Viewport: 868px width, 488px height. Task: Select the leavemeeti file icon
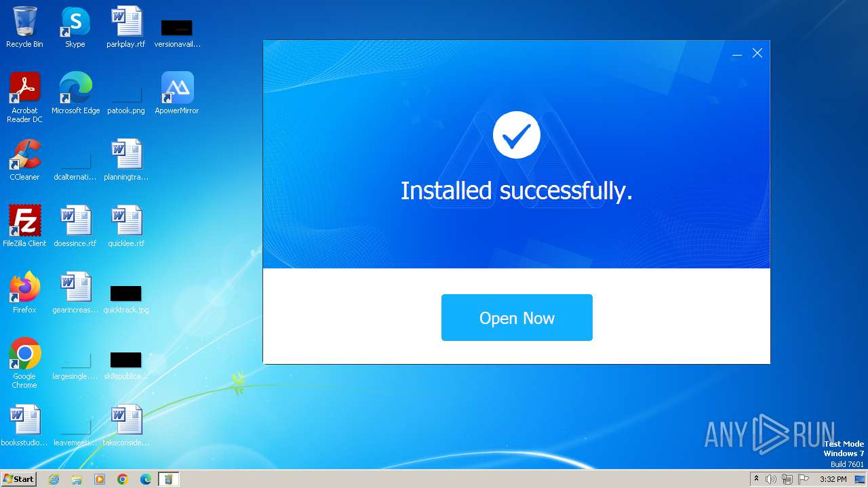pos(75,431)
